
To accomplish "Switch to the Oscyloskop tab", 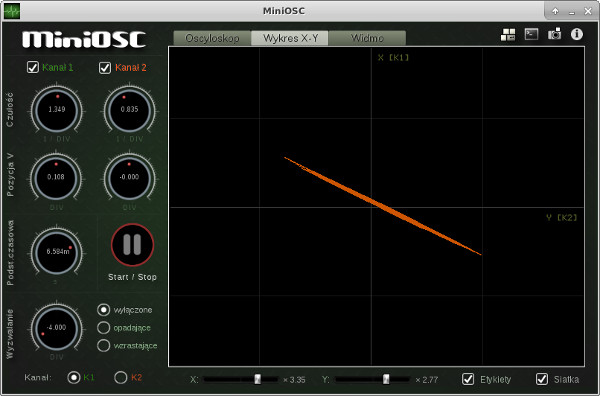I will pos(212,38).
